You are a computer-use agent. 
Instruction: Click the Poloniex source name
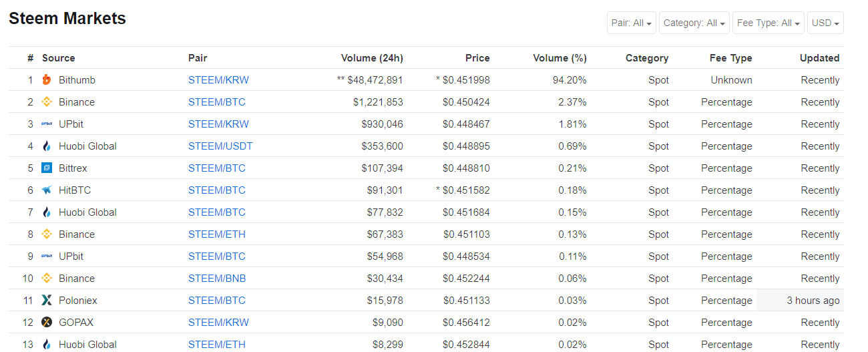coord(77,301)
